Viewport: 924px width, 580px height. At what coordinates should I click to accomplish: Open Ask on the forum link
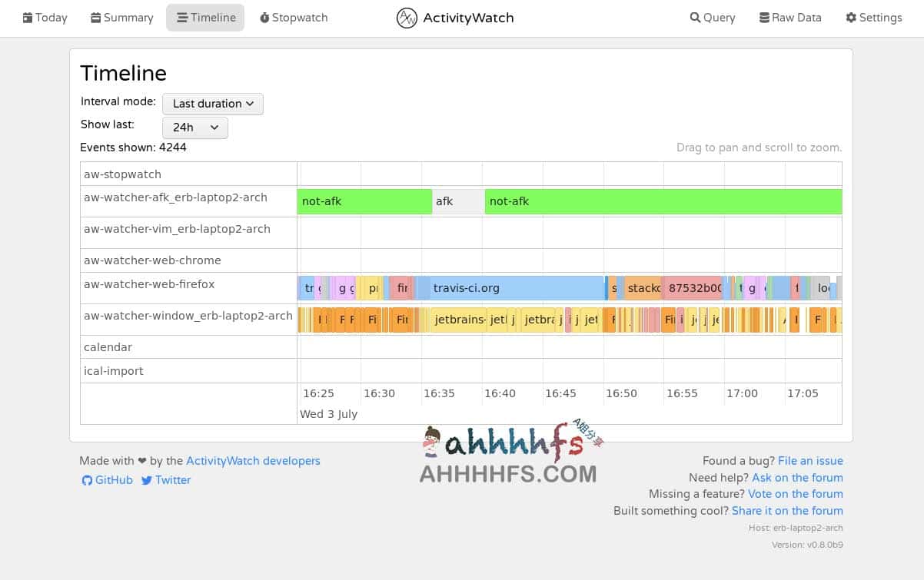coord(797,477)
